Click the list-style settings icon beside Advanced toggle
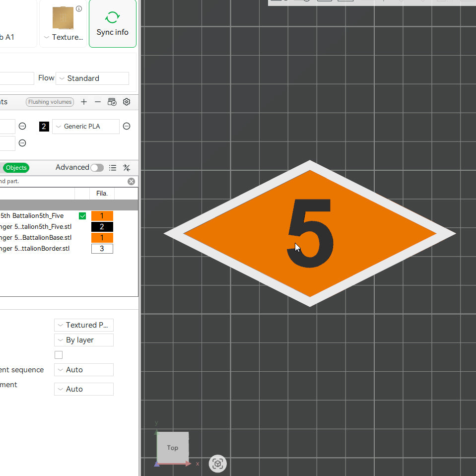Viewport: 476px width, 476px height. pos(113,168)
